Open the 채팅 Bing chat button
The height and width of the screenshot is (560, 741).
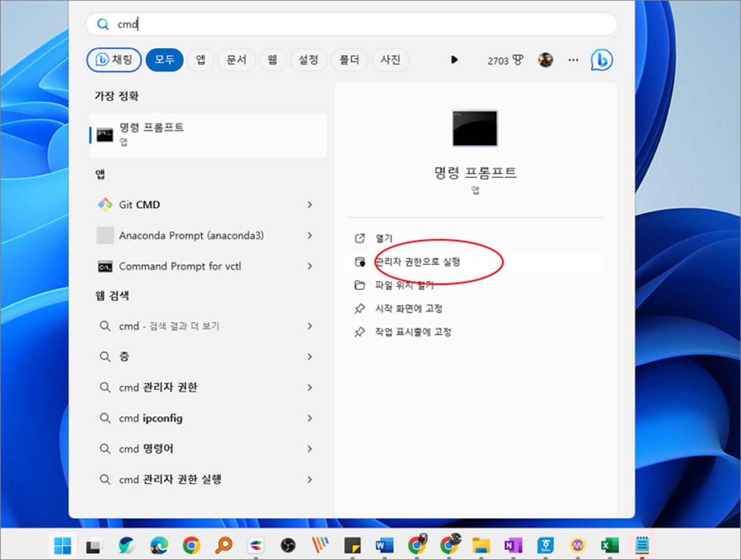click(x=114, y=60)
